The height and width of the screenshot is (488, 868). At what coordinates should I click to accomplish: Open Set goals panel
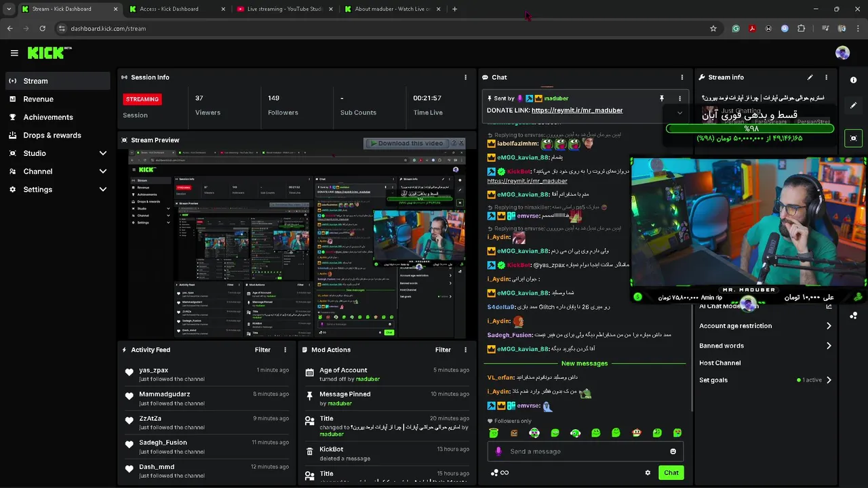(x=765, y=380)
